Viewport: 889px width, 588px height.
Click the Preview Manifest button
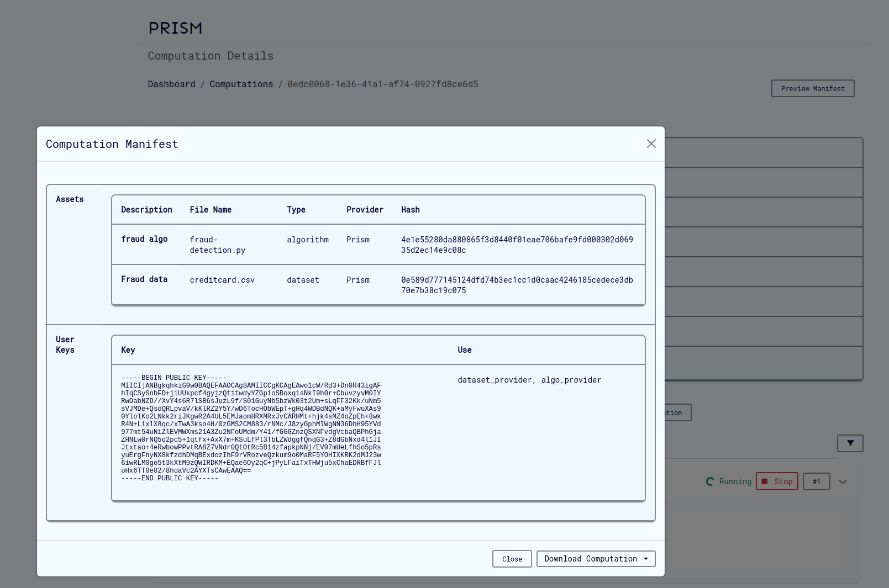tap(813, 88)
